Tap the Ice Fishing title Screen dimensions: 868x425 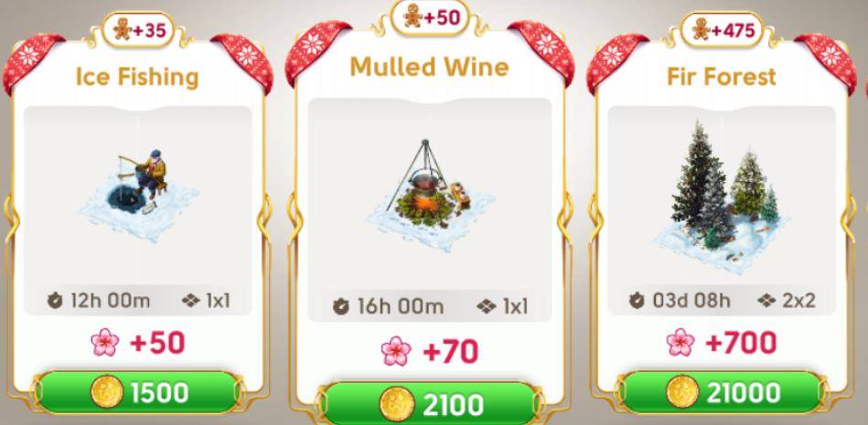tap(136, 77)
